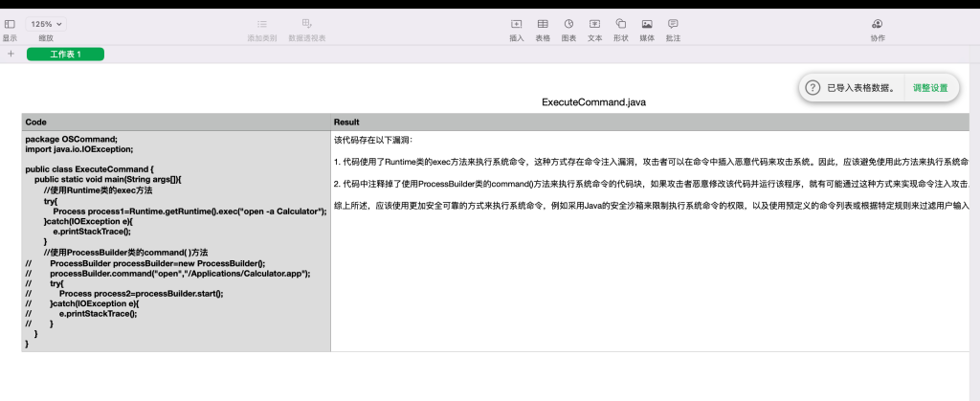The height and width of the screenshot is (401, 980).
Task: Click the 形状 shape icon
Action: (620, 24)
